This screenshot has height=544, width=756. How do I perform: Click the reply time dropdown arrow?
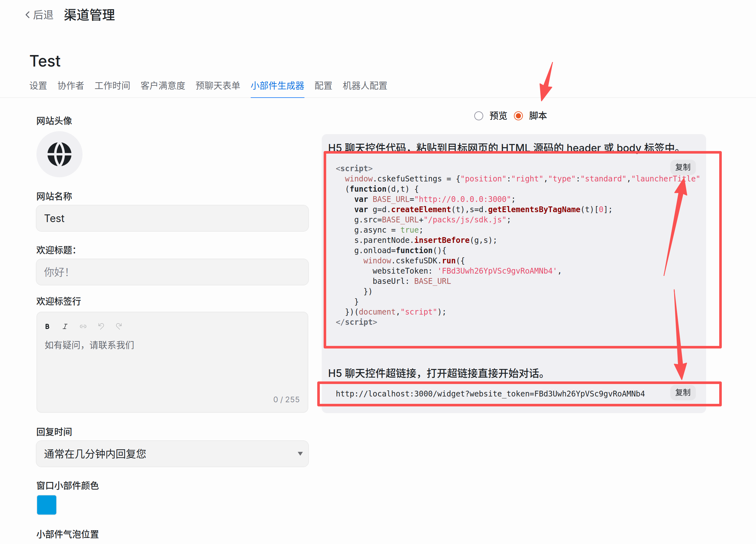[300, 454]
